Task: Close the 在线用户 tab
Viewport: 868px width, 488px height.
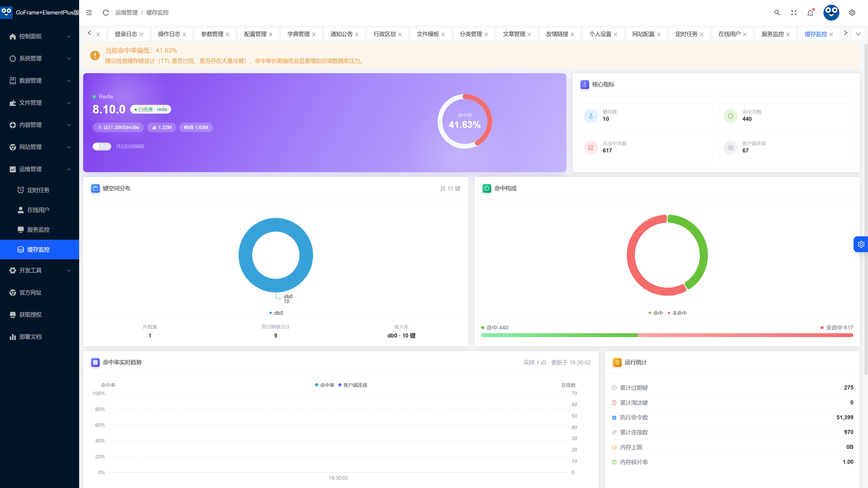Action: click(745, 34)
